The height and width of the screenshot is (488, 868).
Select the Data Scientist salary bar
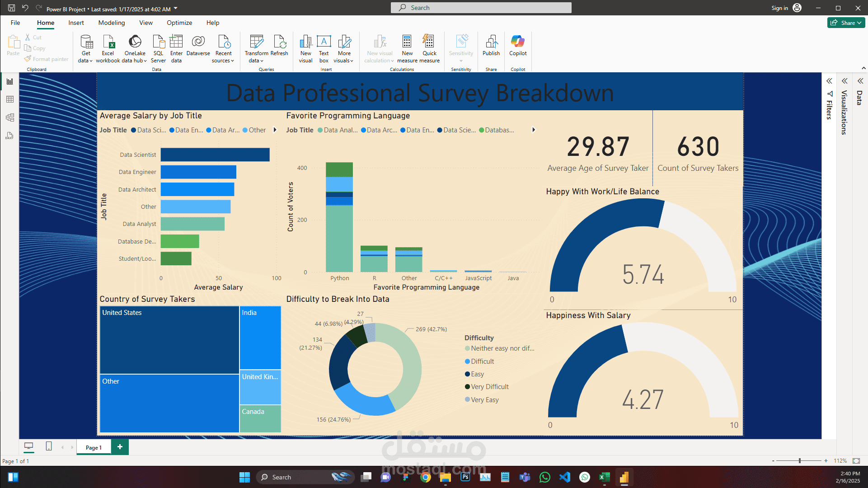pos(215,155)
